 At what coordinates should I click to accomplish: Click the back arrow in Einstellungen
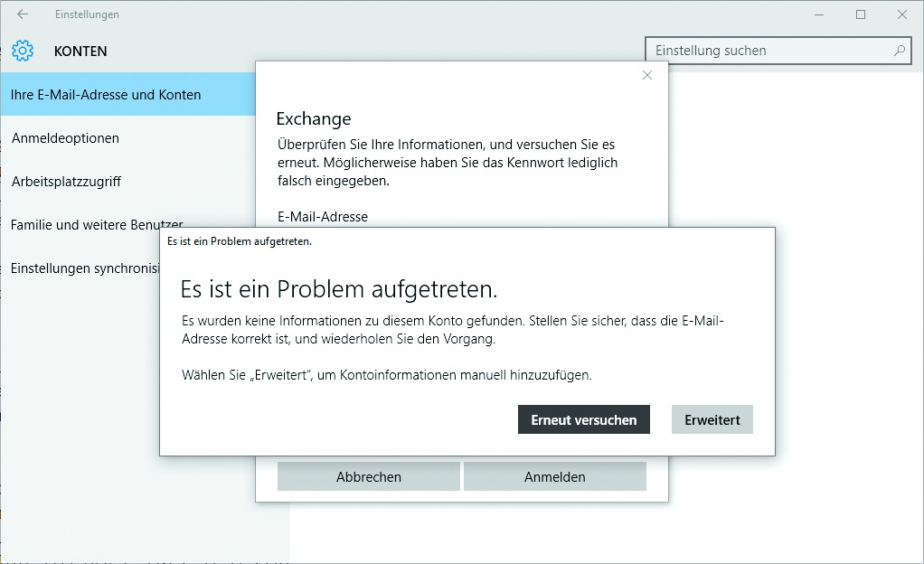23,14
